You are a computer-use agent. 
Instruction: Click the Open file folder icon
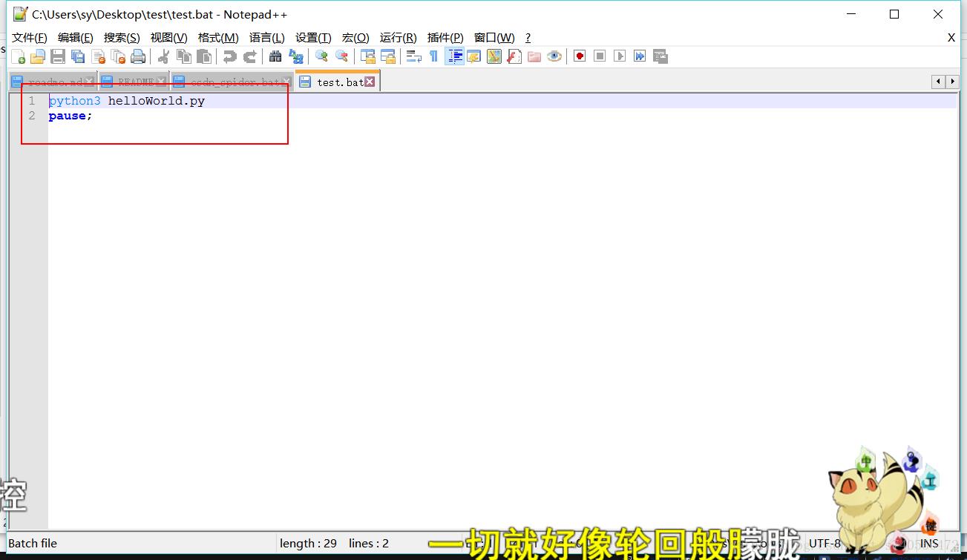tap(38, 56)
